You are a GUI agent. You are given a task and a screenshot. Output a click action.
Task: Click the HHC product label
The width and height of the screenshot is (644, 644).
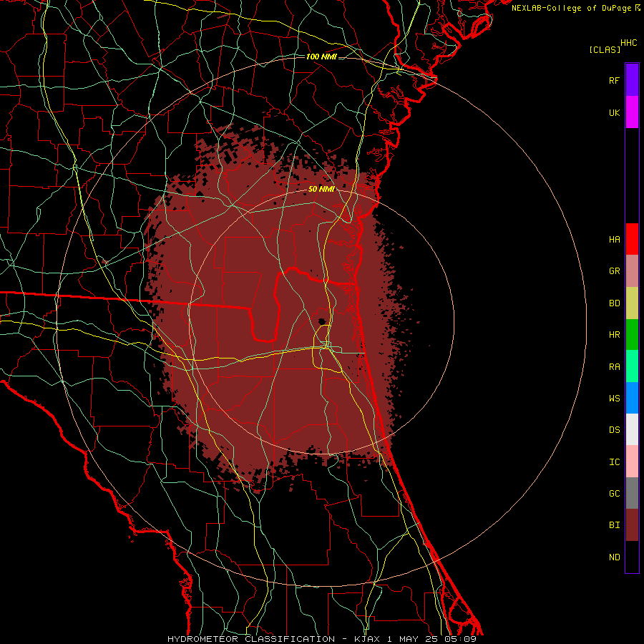[x=629, y=43]
